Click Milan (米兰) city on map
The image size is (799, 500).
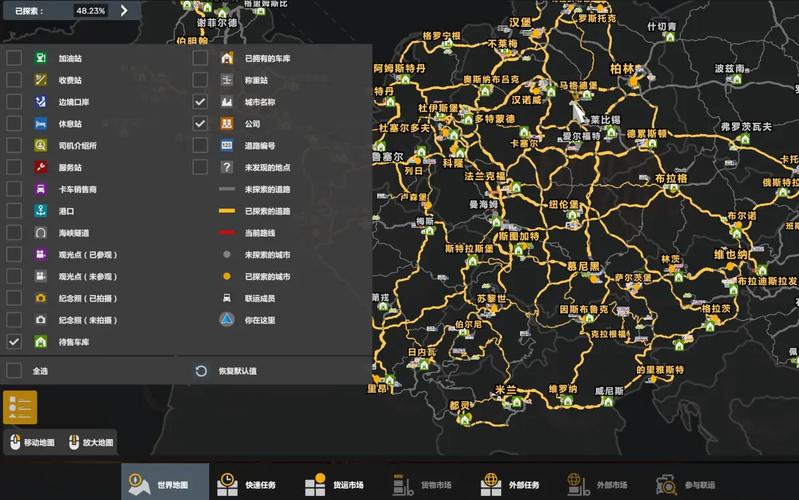point(505,390)
